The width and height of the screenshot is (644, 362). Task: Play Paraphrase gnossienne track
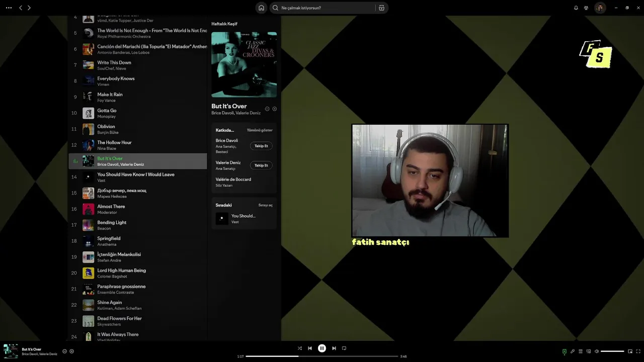click(137, 289)
